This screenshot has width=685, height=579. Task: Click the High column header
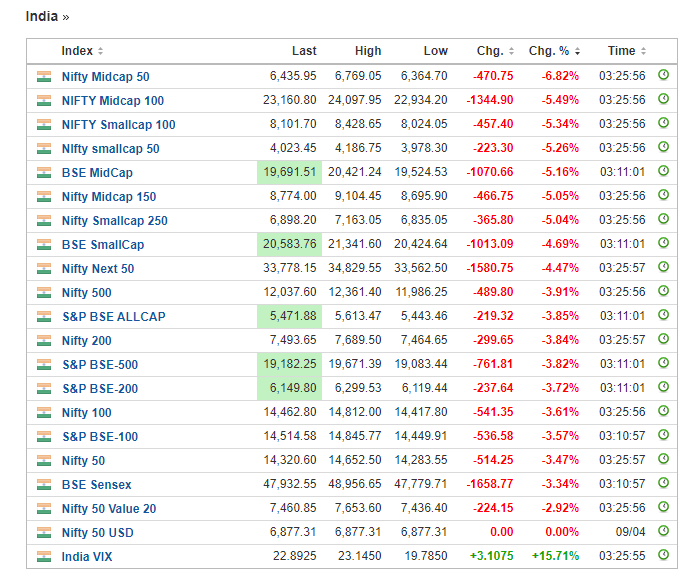coord(368,51)
